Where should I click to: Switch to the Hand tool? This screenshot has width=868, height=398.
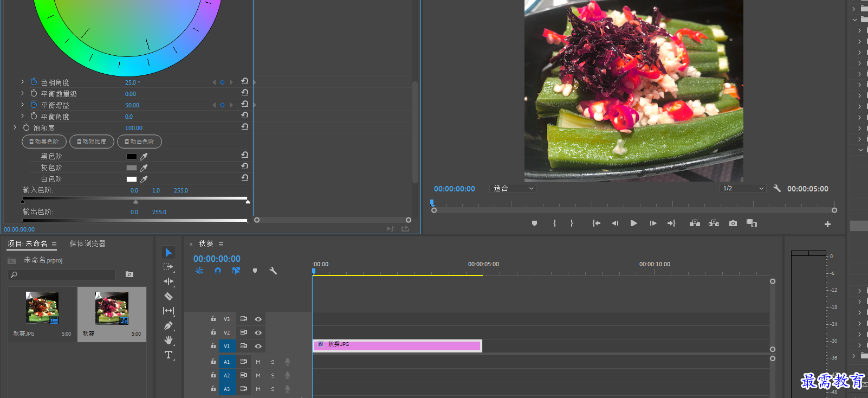click(169, 340)
